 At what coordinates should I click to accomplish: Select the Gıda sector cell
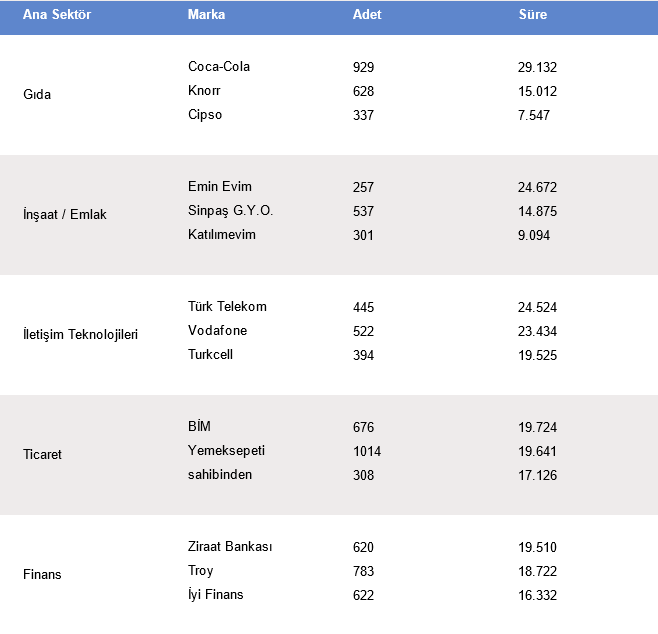(37, 95)
